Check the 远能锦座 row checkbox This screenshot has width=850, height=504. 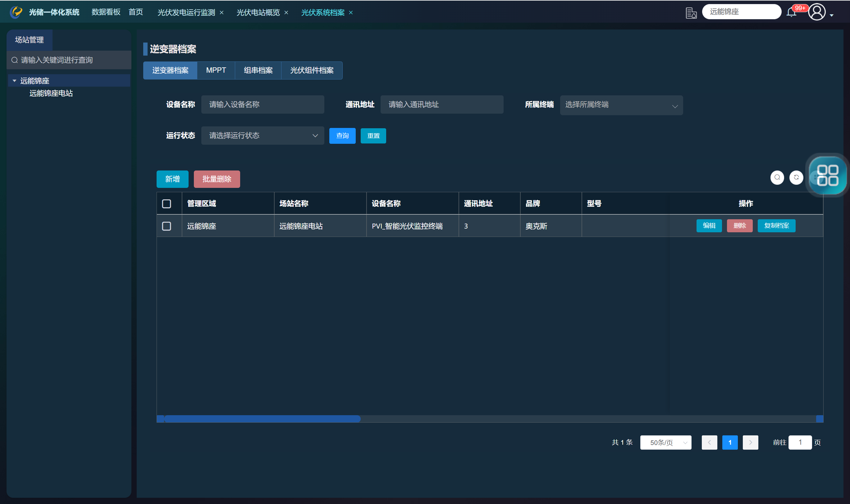(167, 226)
